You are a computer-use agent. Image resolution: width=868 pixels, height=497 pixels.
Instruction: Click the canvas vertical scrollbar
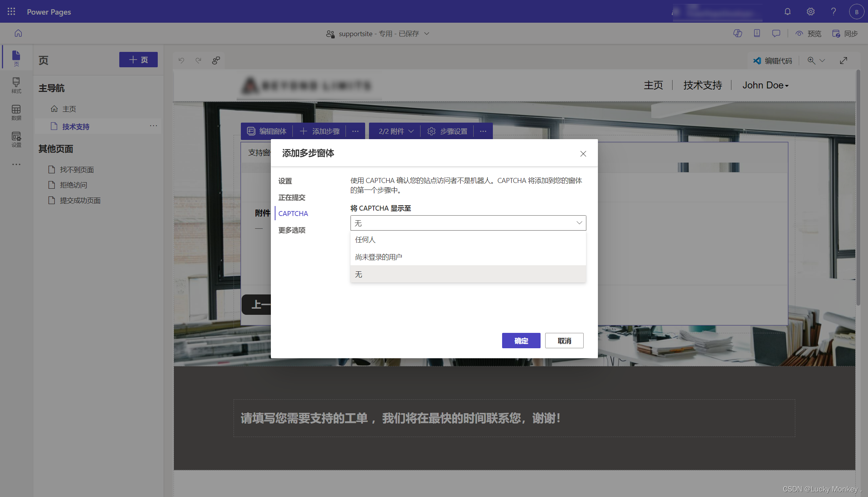click(x=858, y=188)
